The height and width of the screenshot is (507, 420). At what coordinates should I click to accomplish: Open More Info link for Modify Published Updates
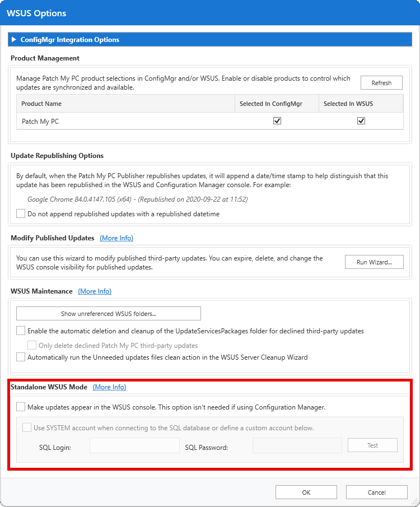[x=116, y=238]
